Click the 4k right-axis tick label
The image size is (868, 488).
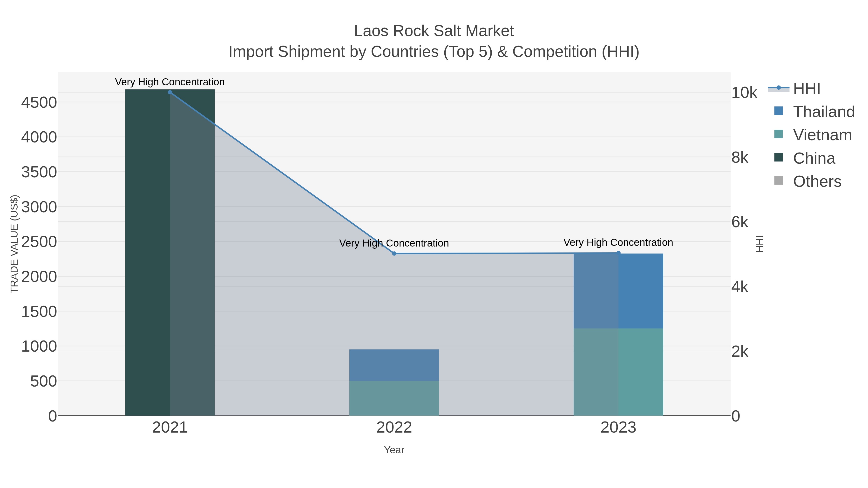tap(740, 287)
